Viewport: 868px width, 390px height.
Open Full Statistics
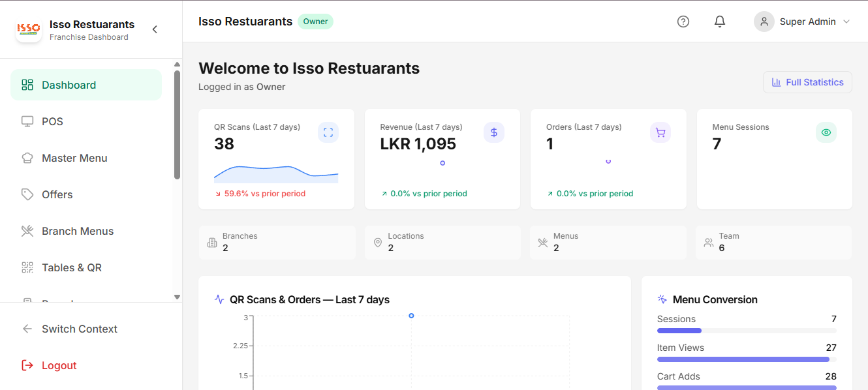click(807, 82)
